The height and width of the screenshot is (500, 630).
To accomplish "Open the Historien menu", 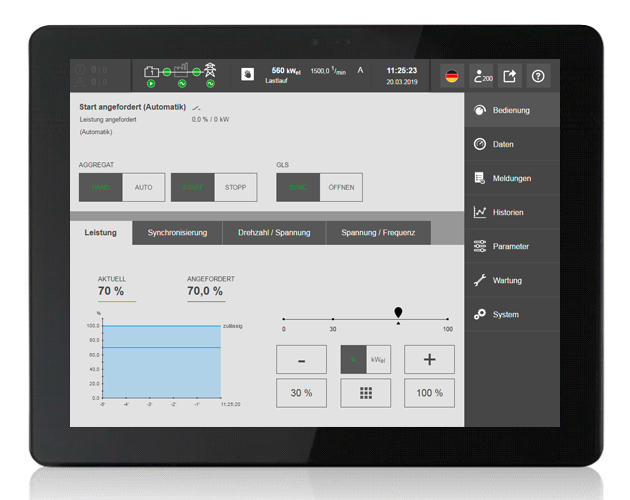I will point(512,212).
